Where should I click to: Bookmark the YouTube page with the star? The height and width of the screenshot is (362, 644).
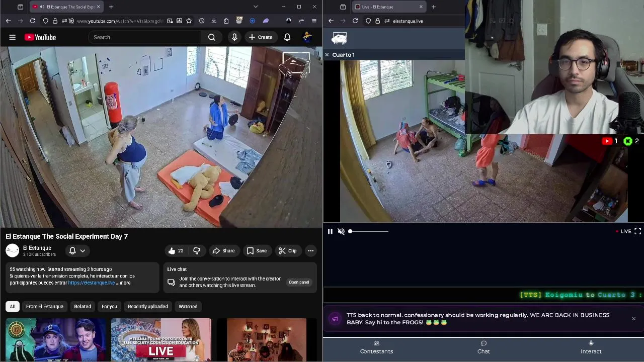point(189,21)
